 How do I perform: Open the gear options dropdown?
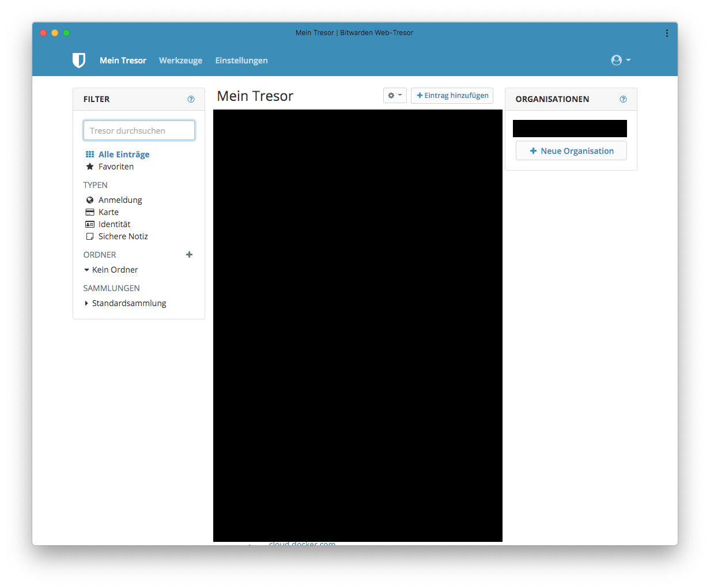point(395,96)
